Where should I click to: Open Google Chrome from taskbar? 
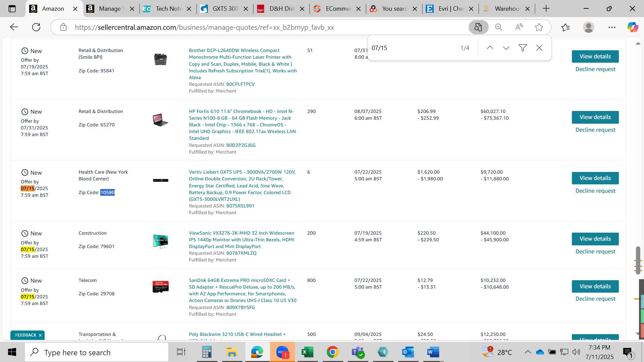[332, 352]
